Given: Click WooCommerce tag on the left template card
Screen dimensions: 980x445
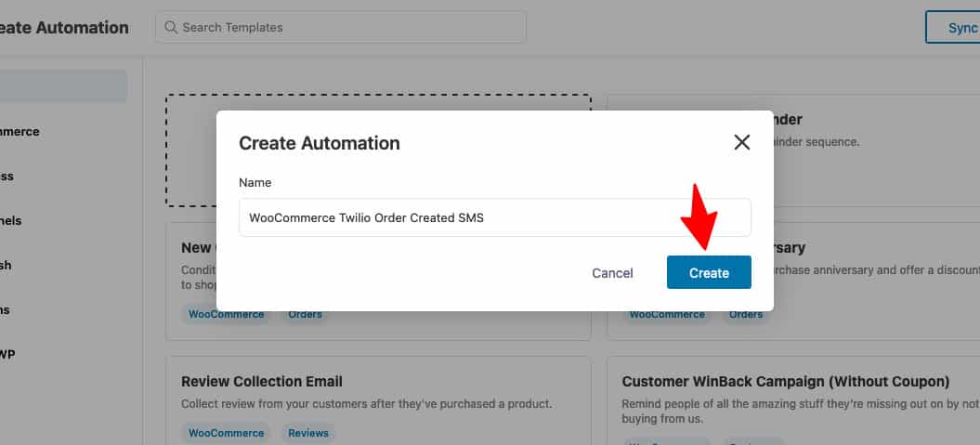Looking at the screenshot, I should click(227, 314).
